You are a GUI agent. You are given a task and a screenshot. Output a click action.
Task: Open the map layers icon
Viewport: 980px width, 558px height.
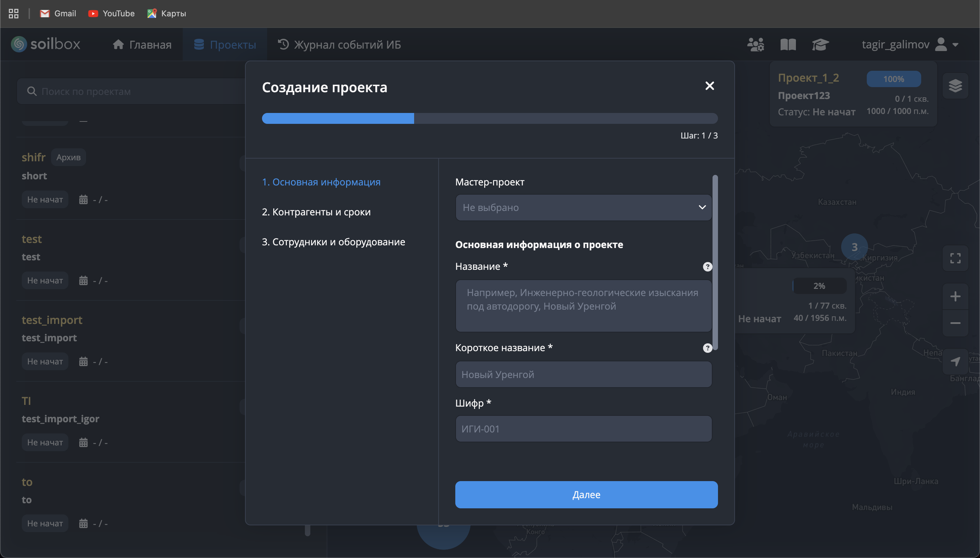955,85
